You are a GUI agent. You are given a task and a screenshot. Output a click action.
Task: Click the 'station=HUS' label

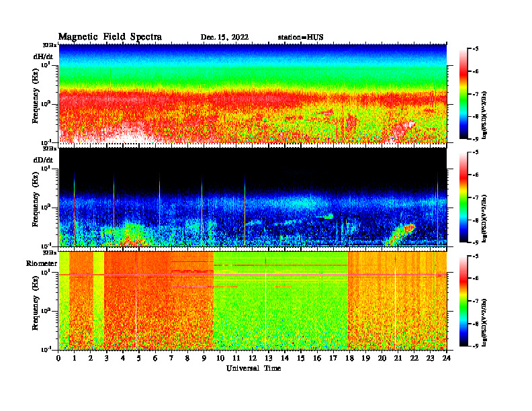click(x=301, y=38)
